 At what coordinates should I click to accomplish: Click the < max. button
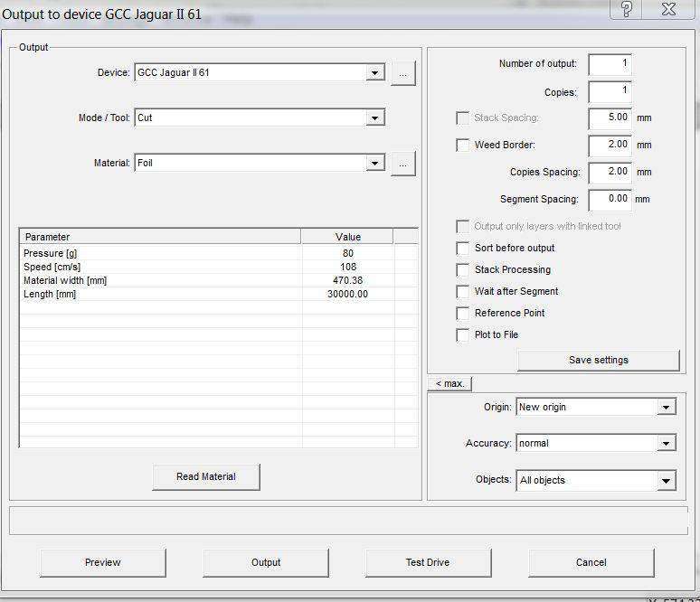point(449,384)
